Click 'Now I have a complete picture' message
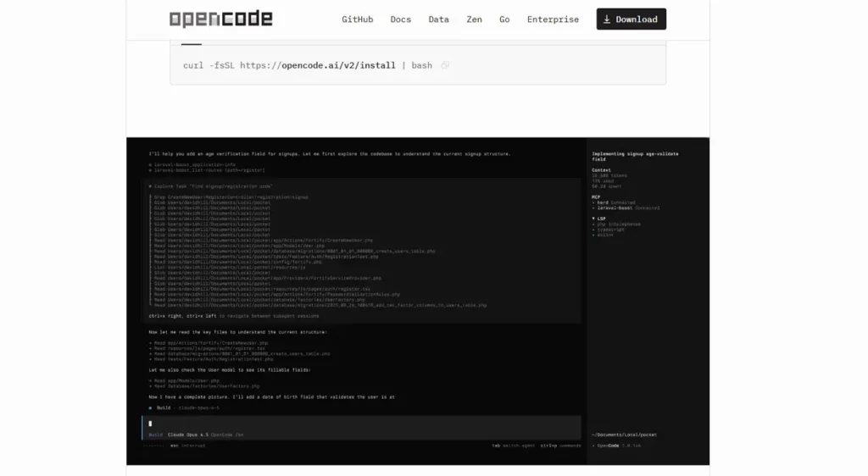868x476 pixels. (271, 397)
